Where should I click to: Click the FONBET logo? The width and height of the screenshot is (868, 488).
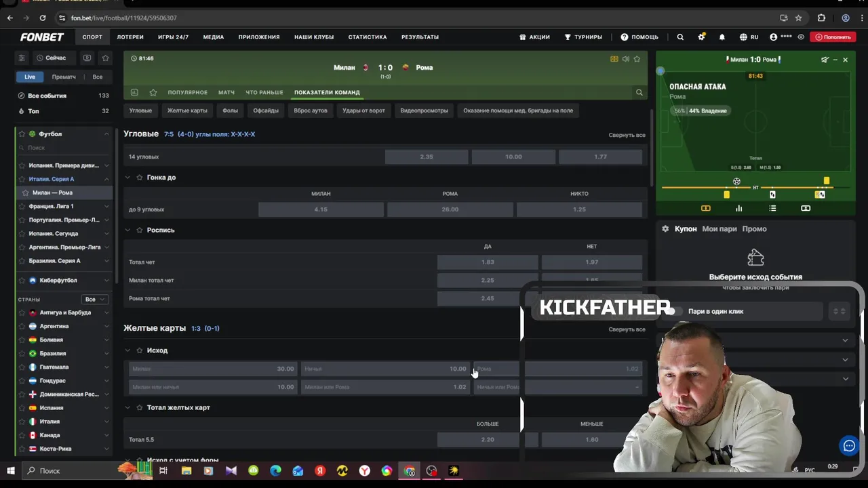(42, 37)
